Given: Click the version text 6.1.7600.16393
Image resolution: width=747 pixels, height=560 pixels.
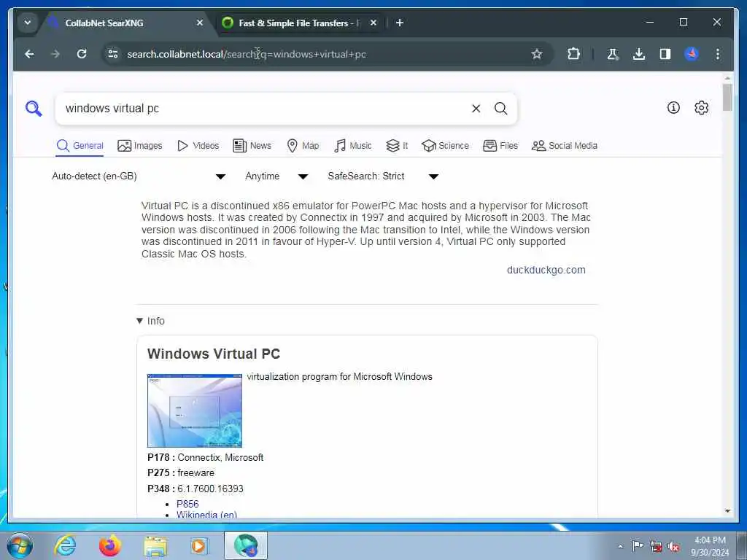Looking at the screenshot, I should [x=210, y=489].
